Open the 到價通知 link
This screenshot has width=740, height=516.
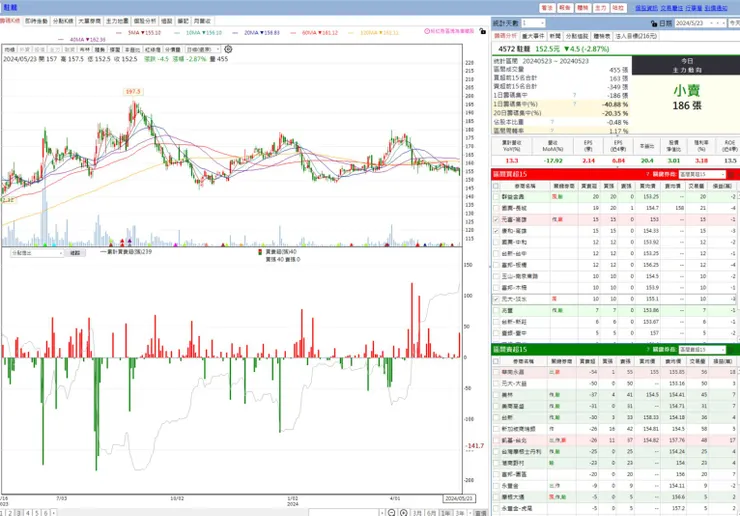(x=716, y=8)
